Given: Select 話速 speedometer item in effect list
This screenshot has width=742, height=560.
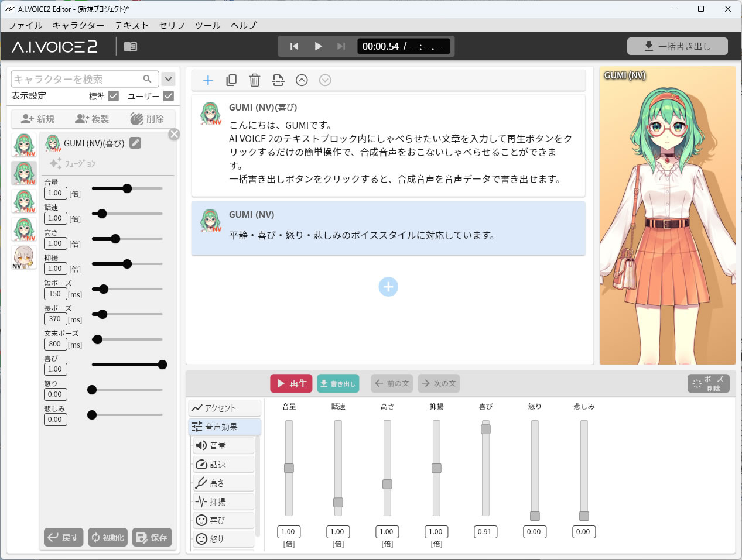Looking at the screenshot, I should 224,464.
